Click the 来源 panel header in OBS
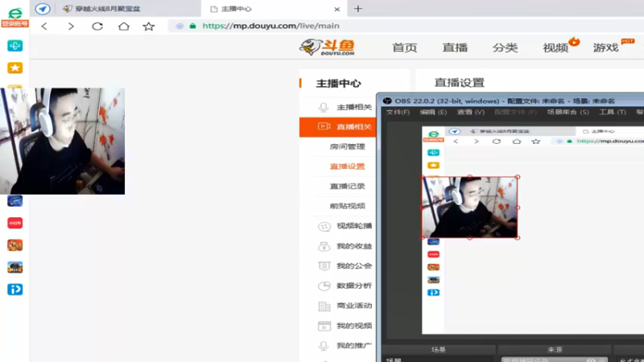 tap(555, 350)
